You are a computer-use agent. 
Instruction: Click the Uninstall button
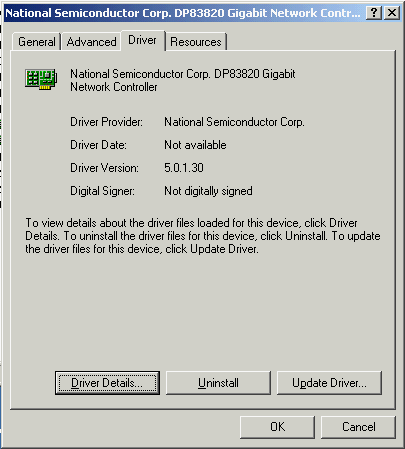tap(218, 383)
